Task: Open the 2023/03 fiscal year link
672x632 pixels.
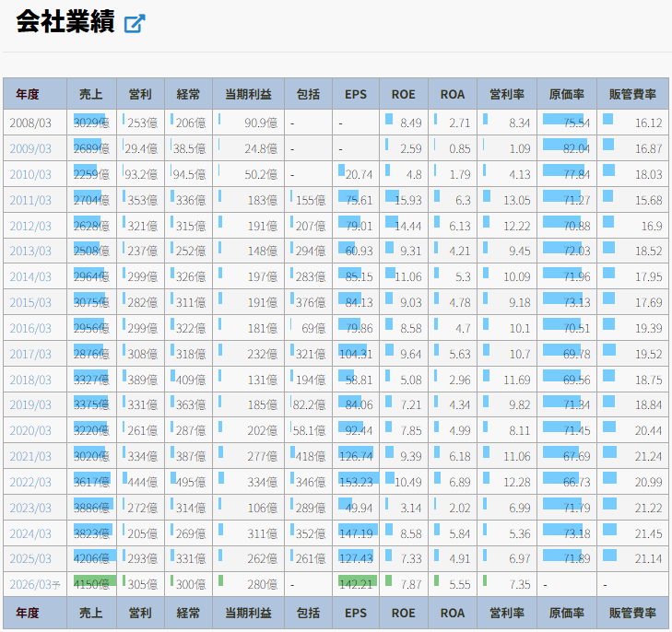Action: 30,508
